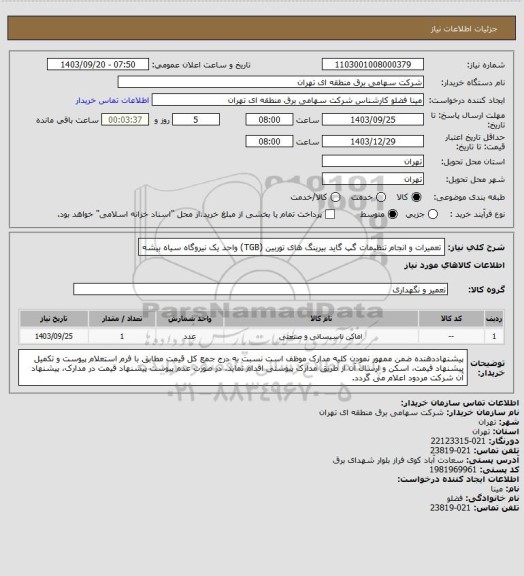
Task: Select the کالا radio button
Action: pyautogui.click(x=416, y=197)
